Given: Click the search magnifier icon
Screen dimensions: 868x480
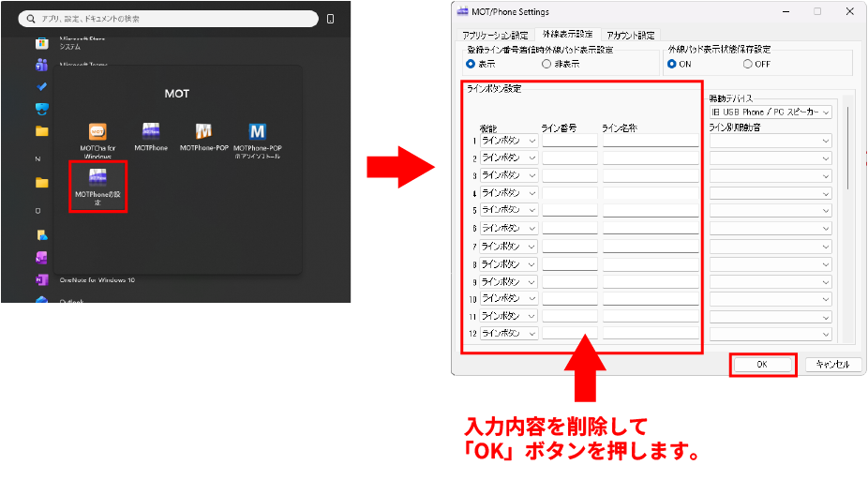Looking at the screenshot, I should [x=31, y=19].
